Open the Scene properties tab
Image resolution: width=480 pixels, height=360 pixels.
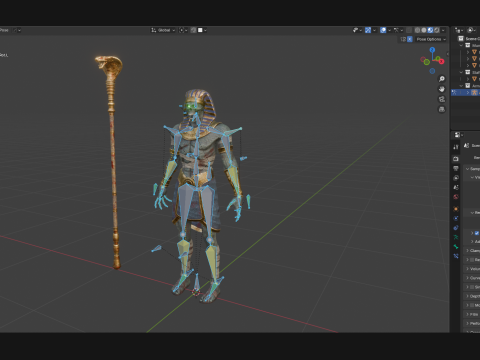click(456, 187)
